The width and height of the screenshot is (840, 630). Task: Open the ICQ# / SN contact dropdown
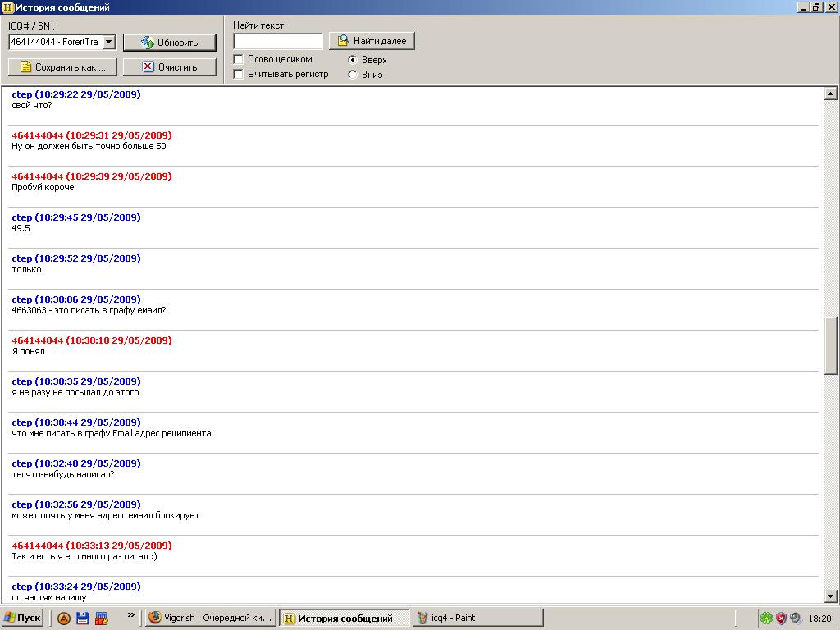tap(109, 42)
